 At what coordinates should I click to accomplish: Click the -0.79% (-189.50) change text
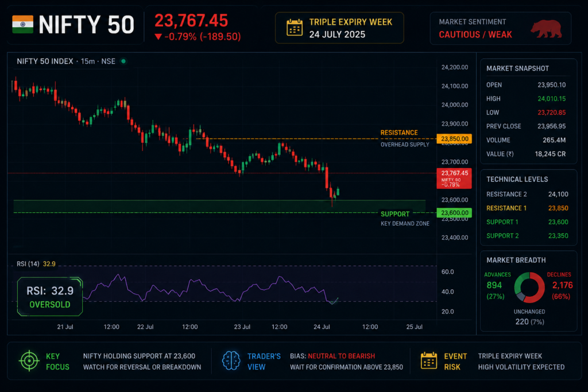(x=203, y=37)
